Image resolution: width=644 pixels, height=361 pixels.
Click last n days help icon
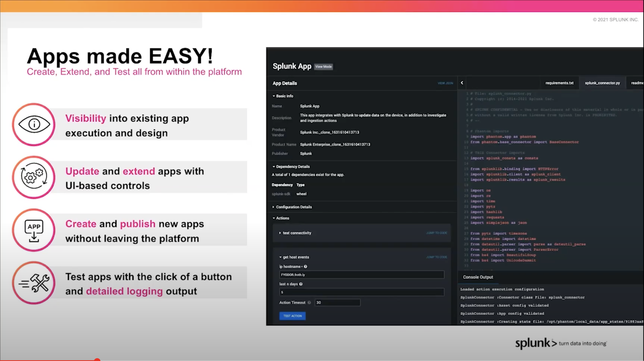pos(301,284)
